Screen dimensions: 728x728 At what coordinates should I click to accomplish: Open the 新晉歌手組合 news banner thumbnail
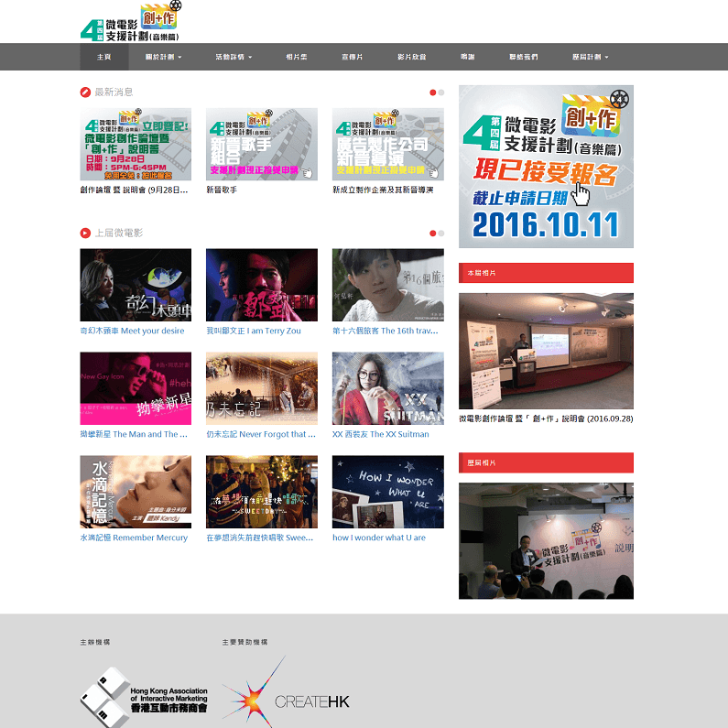pos(262,144)
